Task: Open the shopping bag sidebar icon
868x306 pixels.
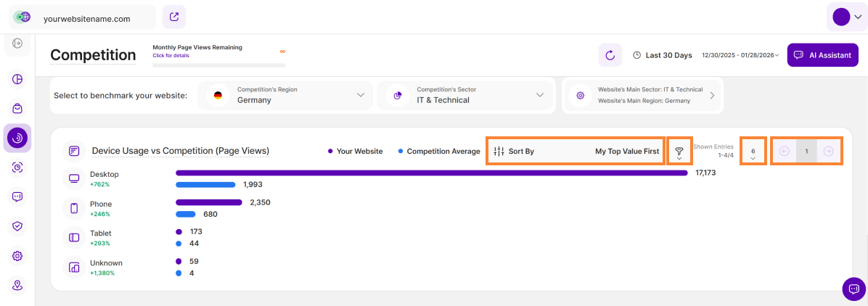Action: pyautogui.click(x=17, y=108)
